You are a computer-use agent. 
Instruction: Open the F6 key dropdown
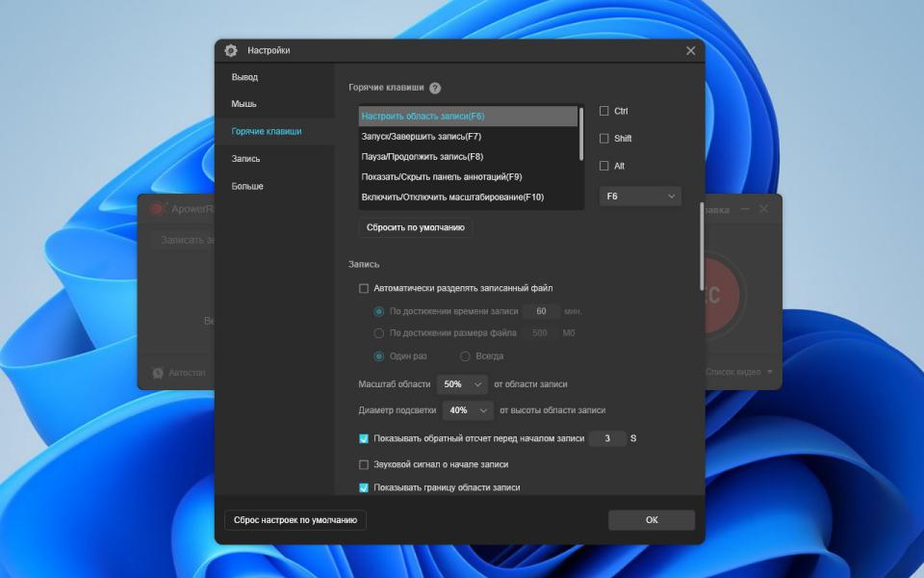tap(640, 197)
